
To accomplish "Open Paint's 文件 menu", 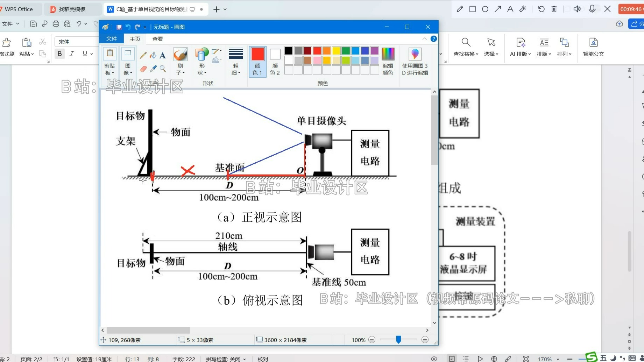I will [x=111, y=39].
